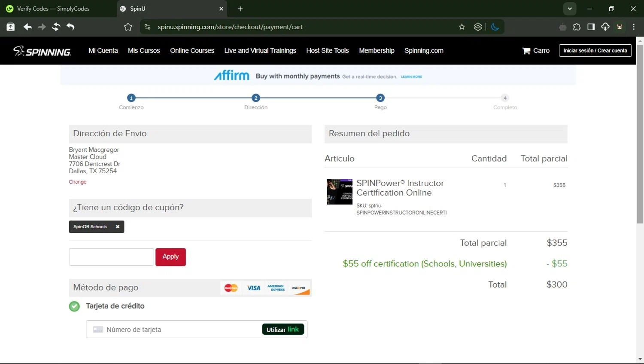This screenshot has height=364, width=644.
Task: Click step 3 Pago marker
Action: click(x=380, y=98)
